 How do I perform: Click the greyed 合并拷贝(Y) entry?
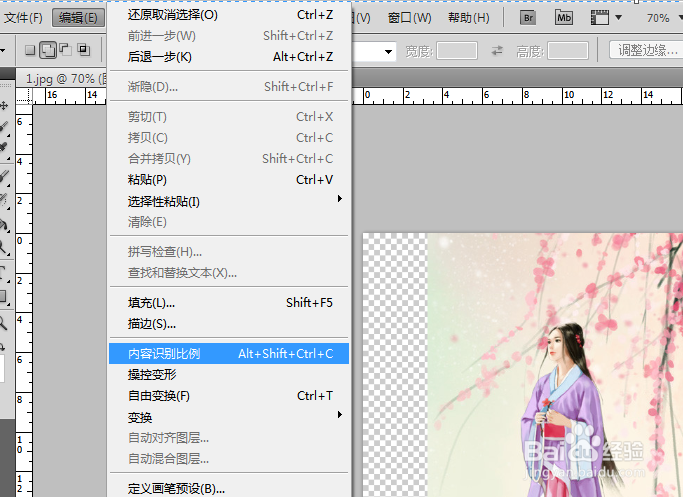click(x=229, y=159)
